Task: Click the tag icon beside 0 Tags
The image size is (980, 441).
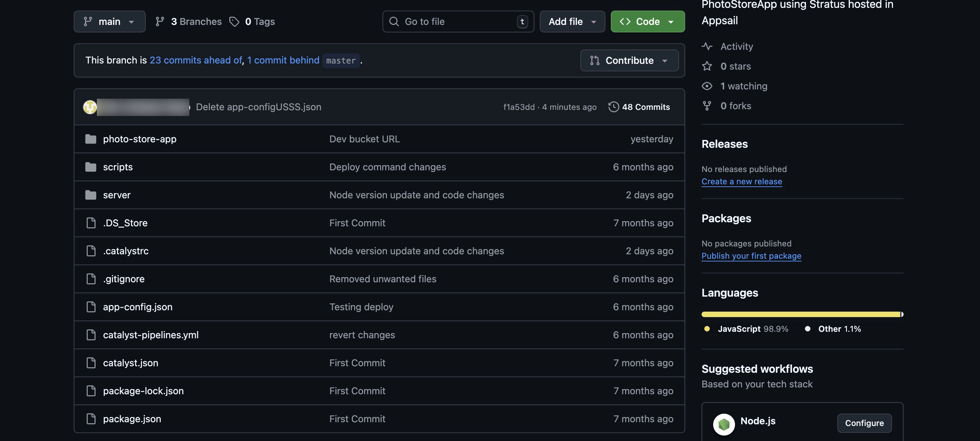Action: (x=234, y=22)
